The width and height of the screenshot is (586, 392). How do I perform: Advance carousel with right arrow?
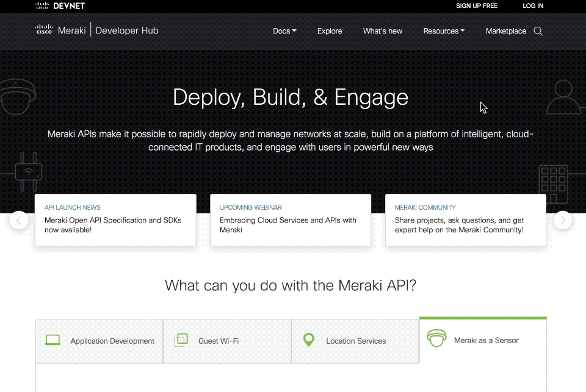[x=563, y=220]
